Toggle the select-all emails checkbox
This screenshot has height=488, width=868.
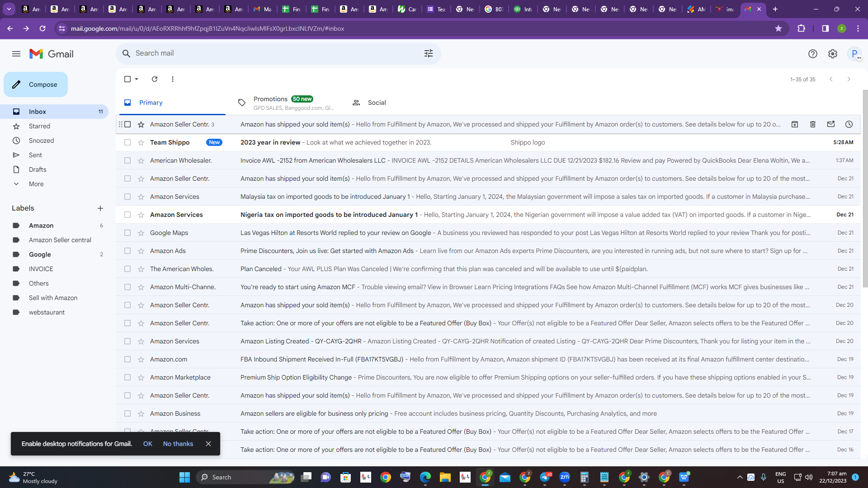(127, 79)
